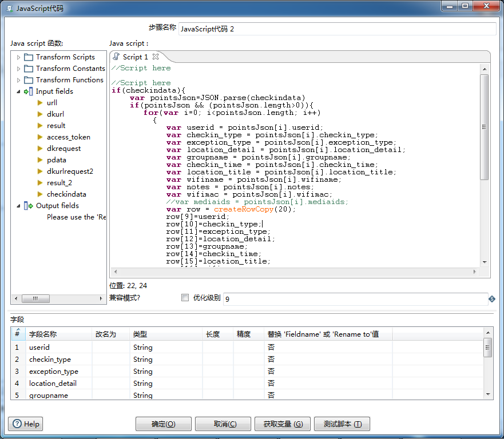Click script editor horizontal scroll left arrow

pyautogui.click(x=116, y=272)
